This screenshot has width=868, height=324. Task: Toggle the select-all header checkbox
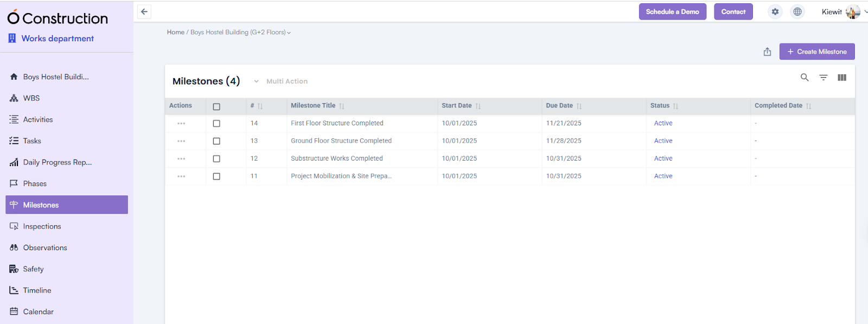coord(216,106)
